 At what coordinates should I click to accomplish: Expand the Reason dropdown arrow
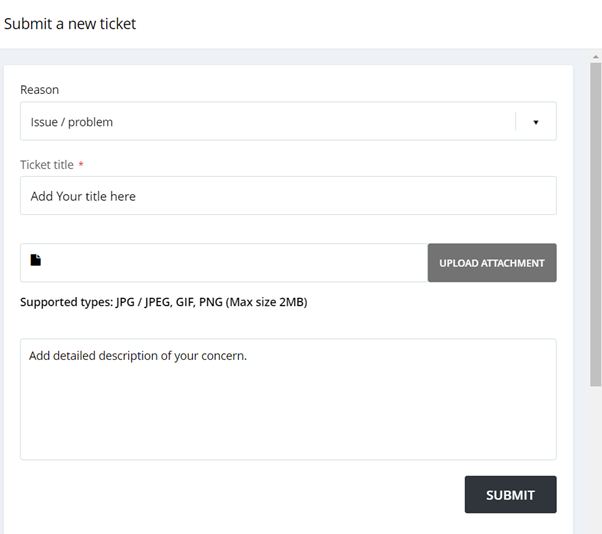tap(536, 122)
